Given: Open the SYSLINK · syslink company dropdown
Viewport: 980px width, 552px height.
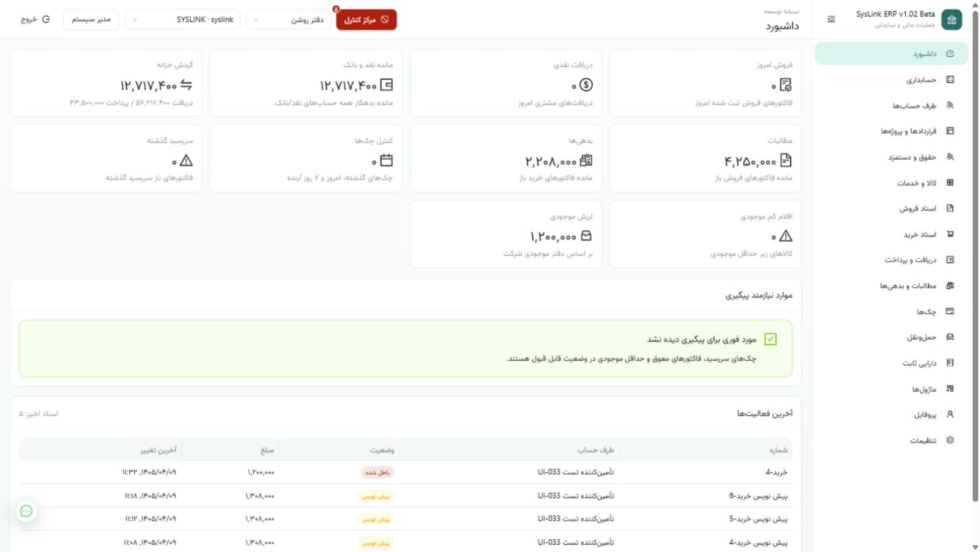Looking at the screenshot, I should pyautogui.click(x=182, y=20).
